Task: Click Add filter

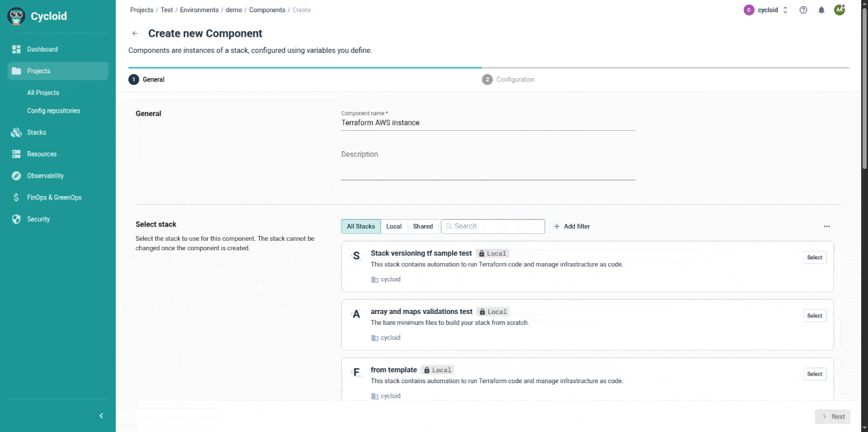Action: point(572,227)
